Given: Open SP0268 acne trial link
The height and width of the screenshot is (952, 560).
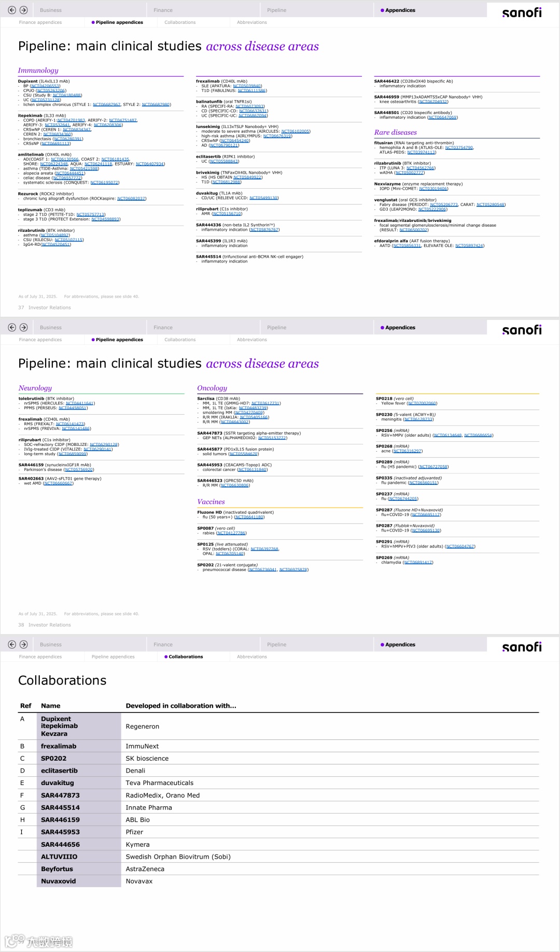Looking at the screenshot, I should coord(408,451).
